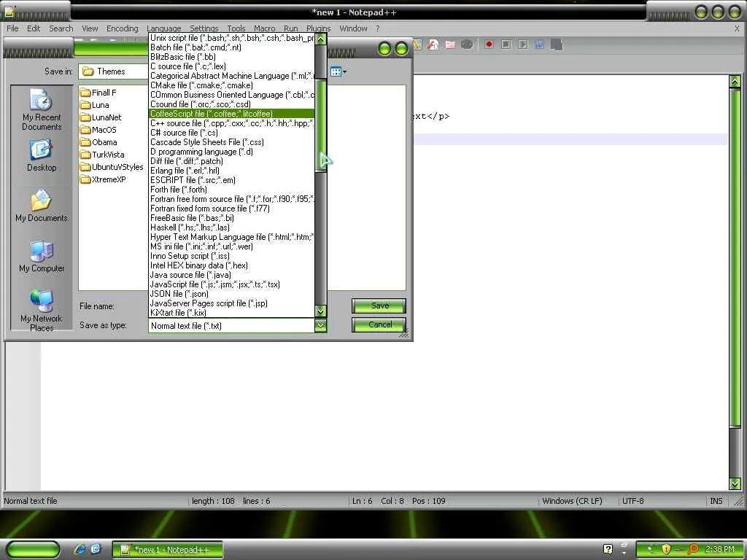747x560 pixels.
Task: Choose Haskell file type option
Action: (231, 227)
